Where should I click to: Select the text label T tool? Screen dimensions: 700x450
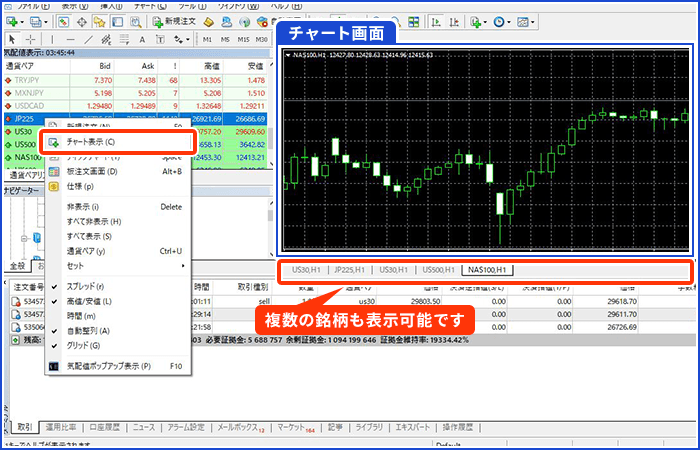(x=159, y=39)
